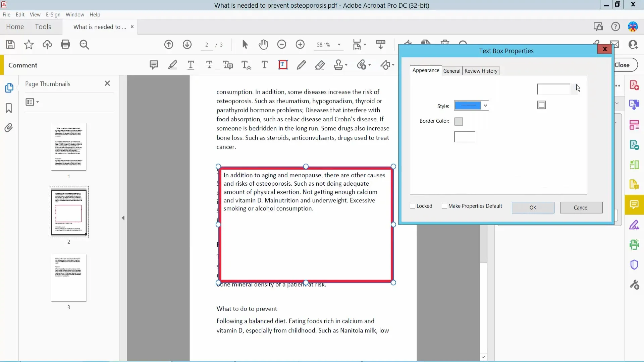Switch to the General tab in dialog

451,71
